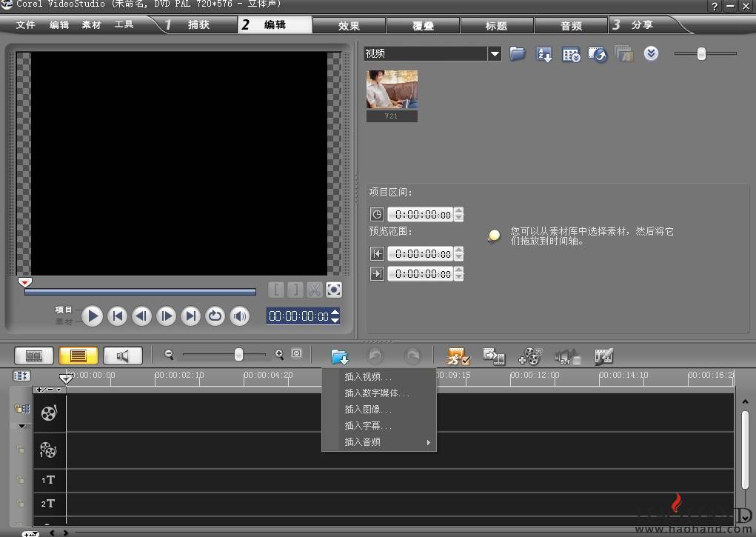Viewport: 756px width, 537px height.
Task: Switch to step 1 捕获 tab
Action: [198, 24]
